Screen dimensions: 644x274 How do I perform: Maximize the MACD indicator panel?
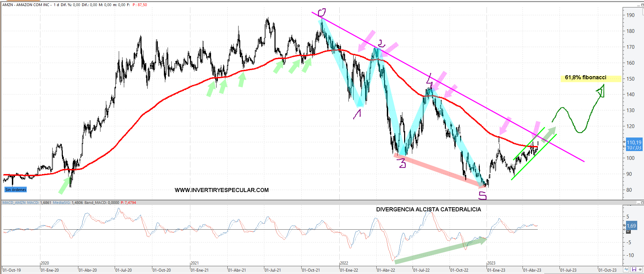[x=642, y=203]
